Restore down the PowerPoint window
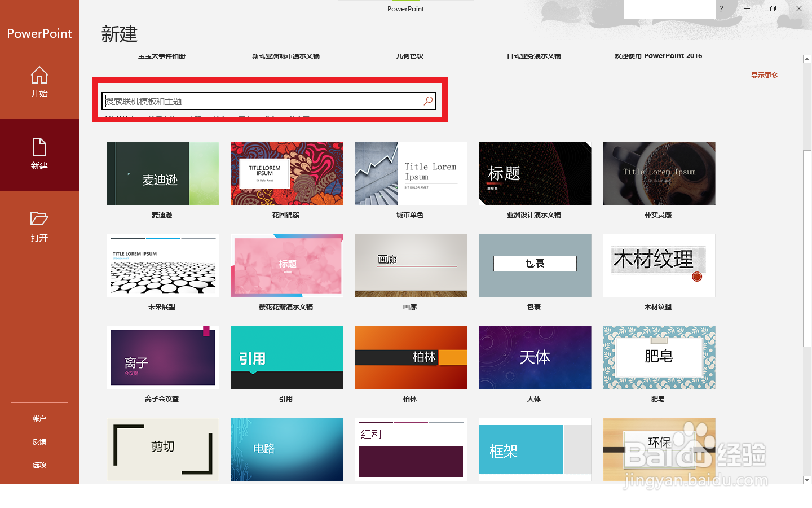This screenshot has height=508, width=812. (x=773, y=8)
